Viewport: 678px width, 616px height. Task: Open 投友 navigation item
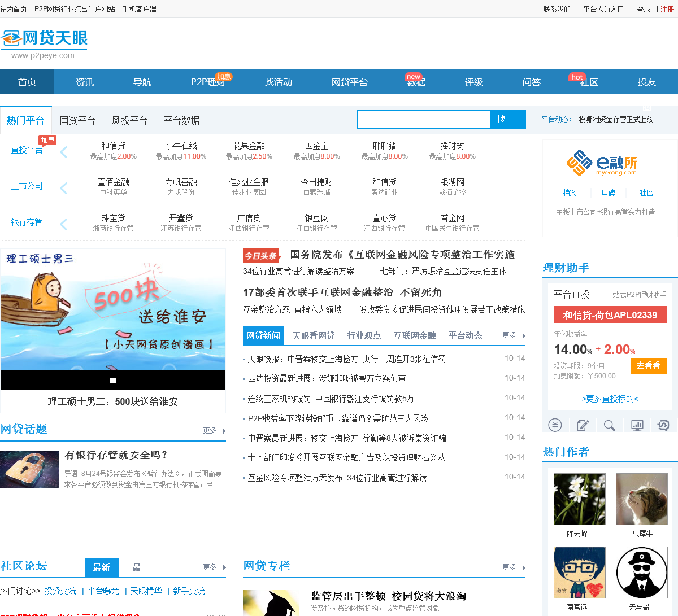click(647, 82)
